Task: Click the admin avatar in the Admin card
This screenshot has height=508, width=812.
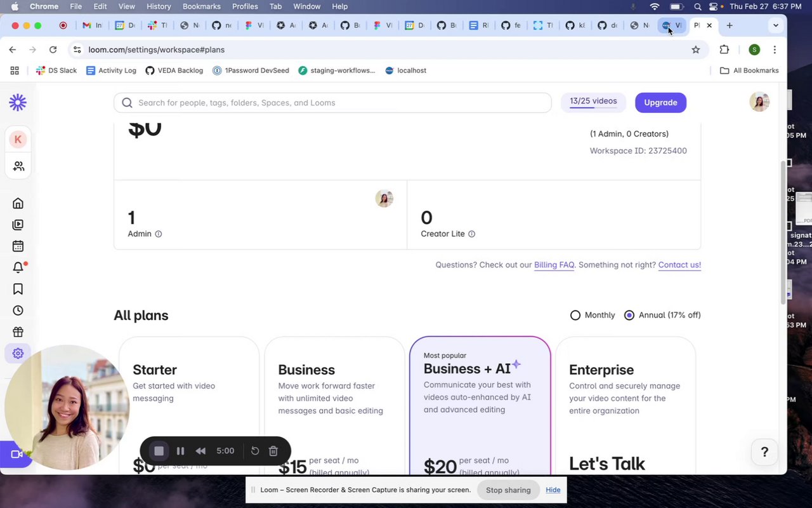Action: (384, 199)
